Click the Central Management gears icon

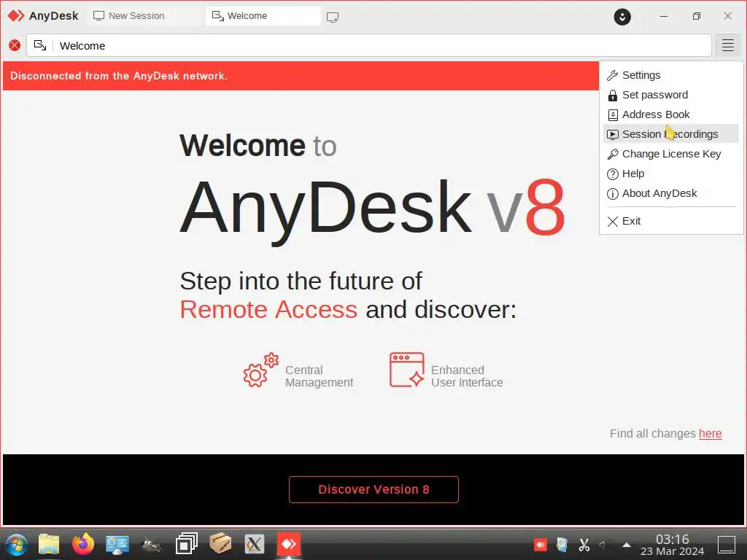260,370
